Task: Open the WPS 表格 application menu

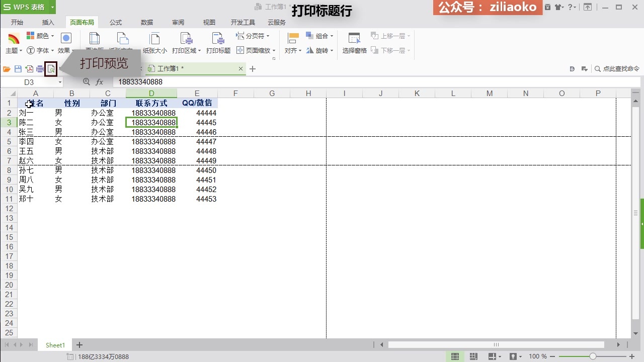Action: 28,7
